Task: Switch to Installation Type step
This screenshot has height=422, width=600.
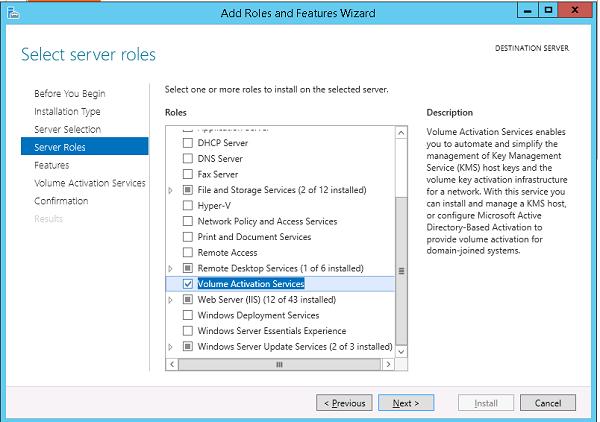Action: click(x=67, y=111)
